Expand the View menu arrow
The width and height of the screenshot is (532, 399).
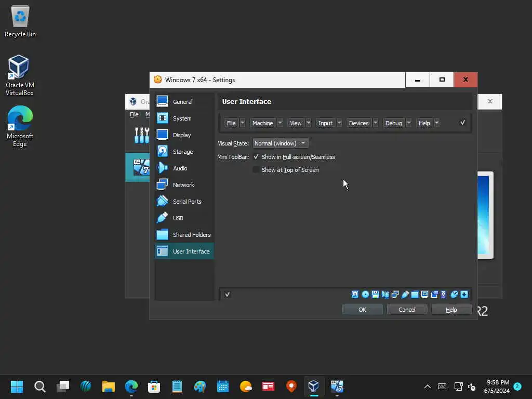point(309,123)
